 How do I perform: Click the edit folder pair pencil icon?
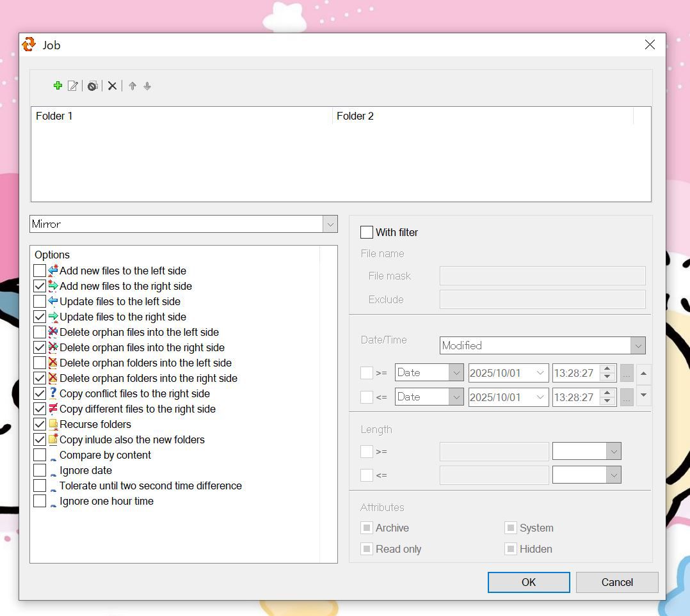click(x=73, y=86)
